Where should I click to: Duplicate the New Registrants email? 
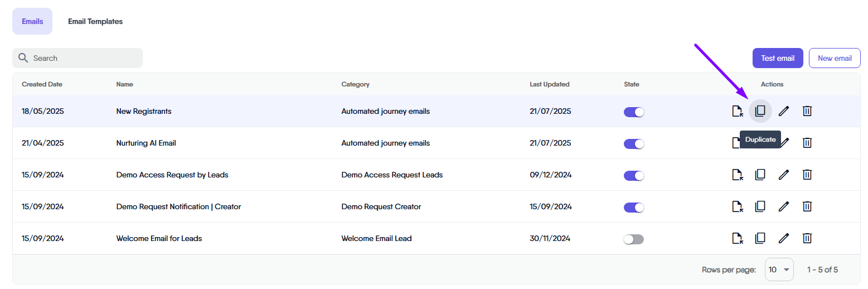(760, 111)
